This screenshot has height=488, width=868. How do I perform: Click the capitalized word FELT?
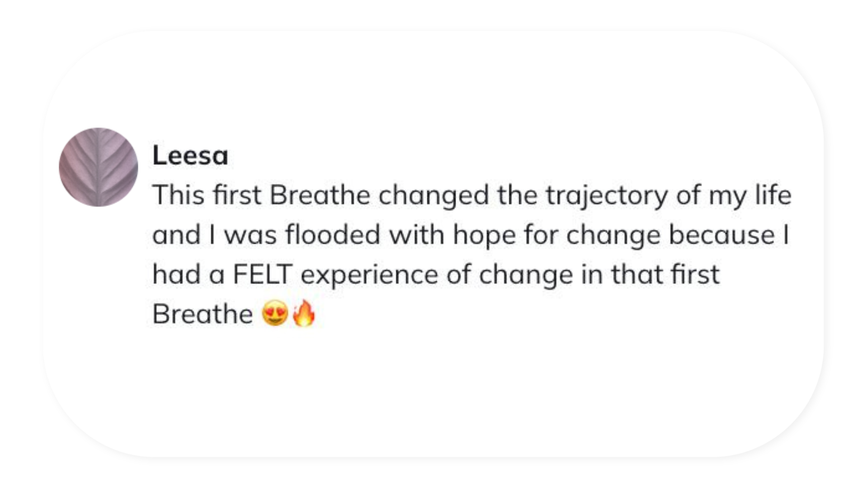click(263, 274)
